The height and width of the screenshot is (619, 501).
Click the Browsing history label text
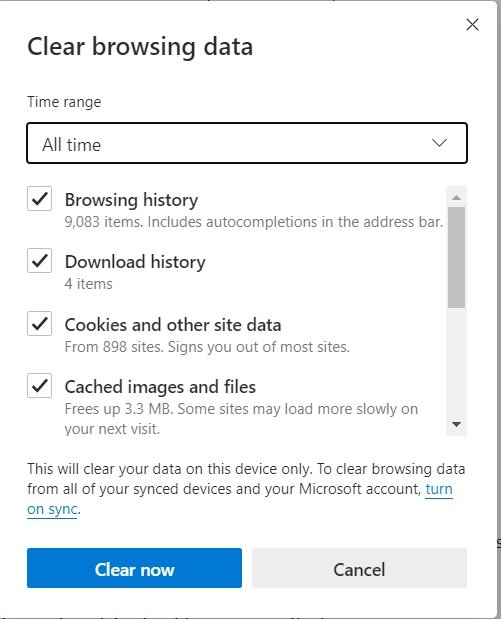(131, 200)
